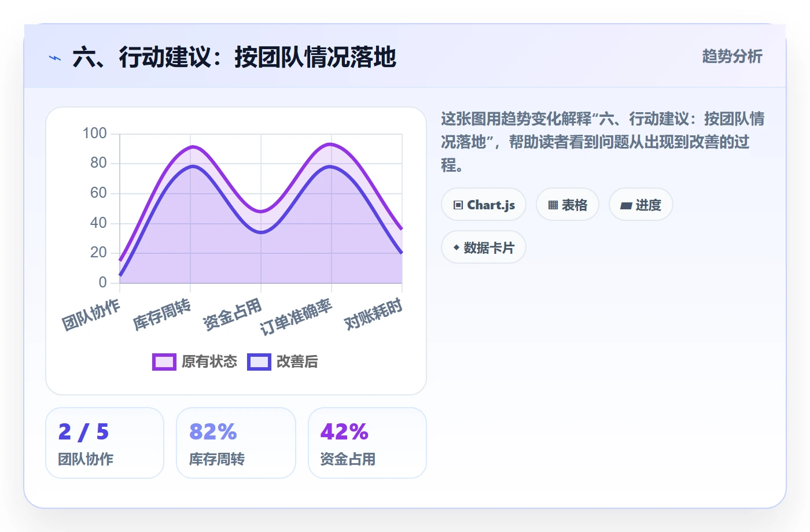
Task: Click the 团队协作 axis label on chart
Action: click(91, 315)
